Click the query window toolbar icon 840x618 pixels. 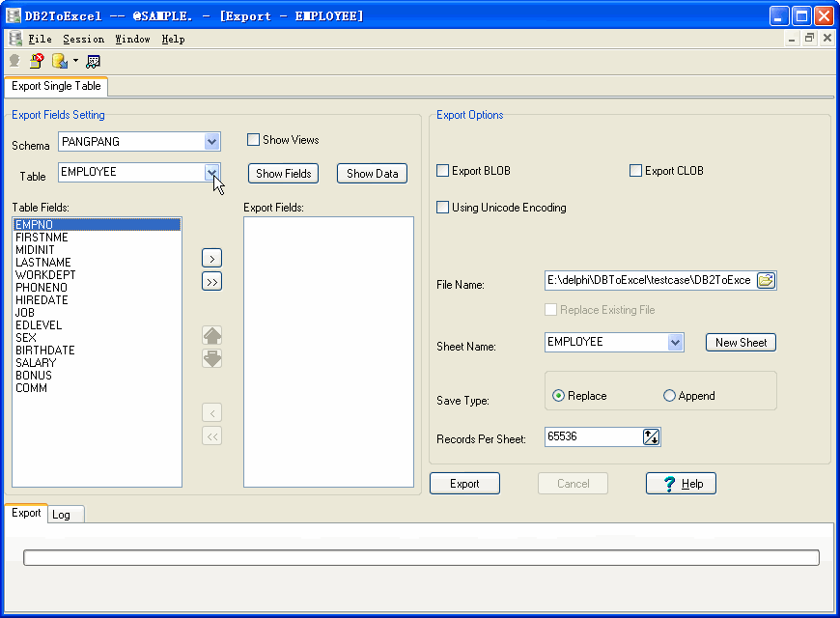[94, 62]
